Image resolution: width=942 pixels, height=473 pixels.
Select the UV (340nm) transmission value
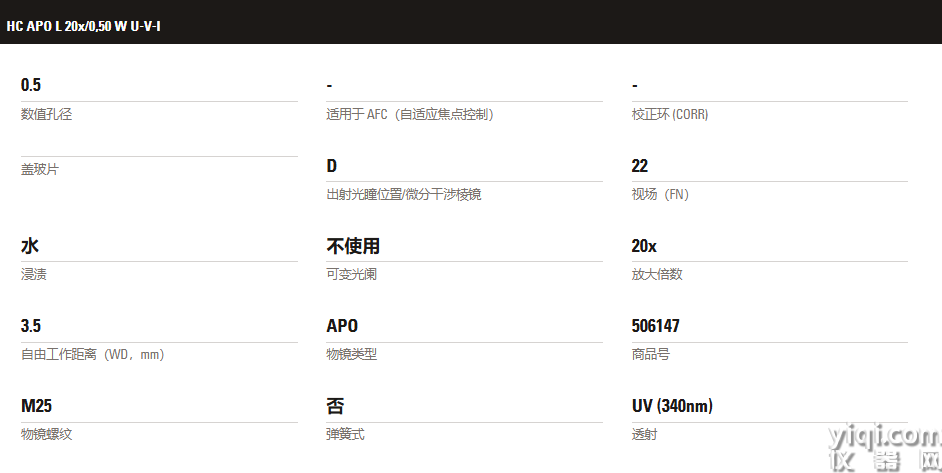672,406
